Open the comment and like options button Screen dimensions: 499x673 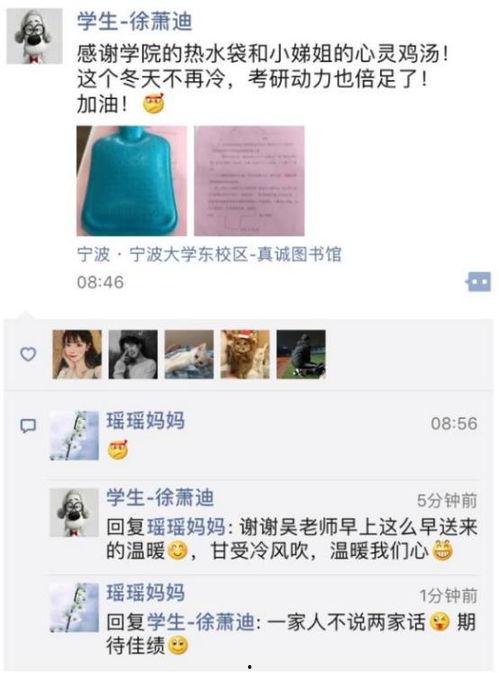[479, 282]
